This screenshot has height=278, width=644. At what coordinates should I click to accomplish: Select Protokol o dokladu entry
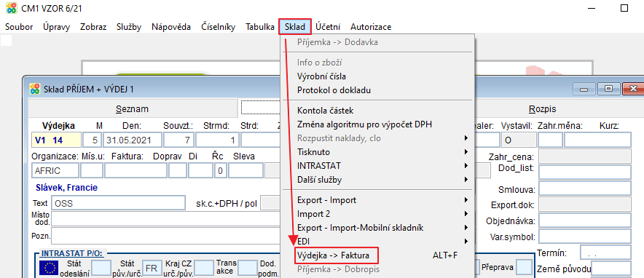point(377,90)
